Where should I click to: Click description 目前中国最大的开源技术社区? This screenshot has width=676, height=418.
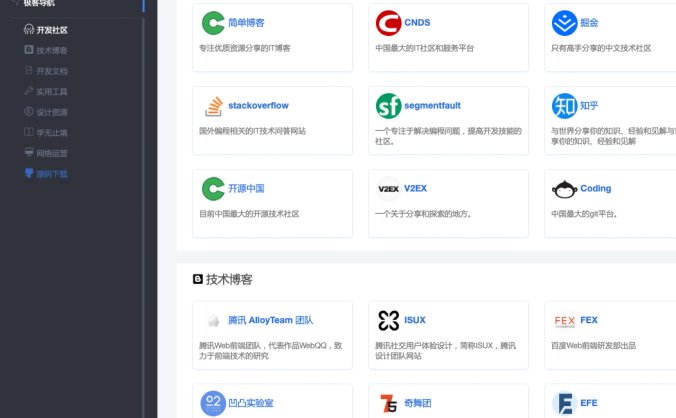coord(249,214)
